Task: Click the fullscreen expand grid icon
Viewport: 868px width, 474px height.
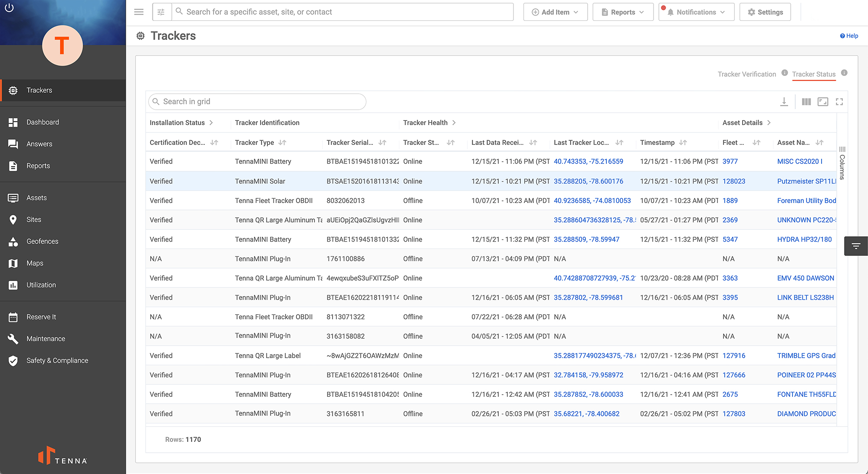Action: point(839,101)
